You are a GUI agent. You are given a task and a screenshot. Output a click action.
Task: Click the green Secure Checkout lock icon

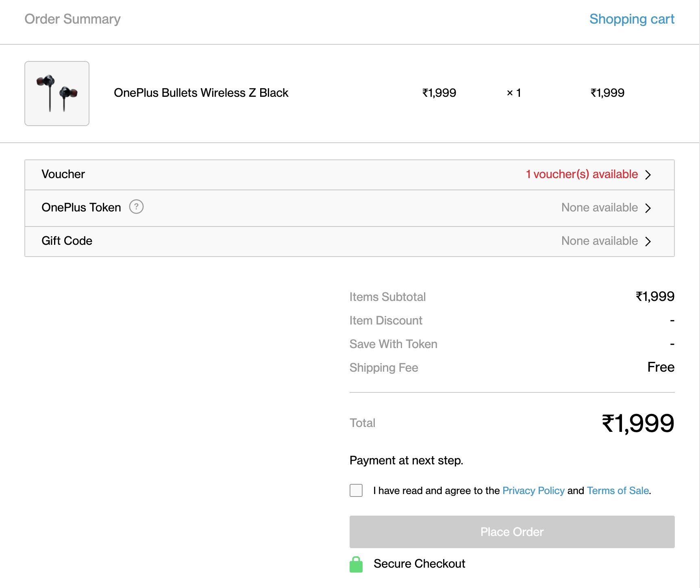tap(356, 564)
